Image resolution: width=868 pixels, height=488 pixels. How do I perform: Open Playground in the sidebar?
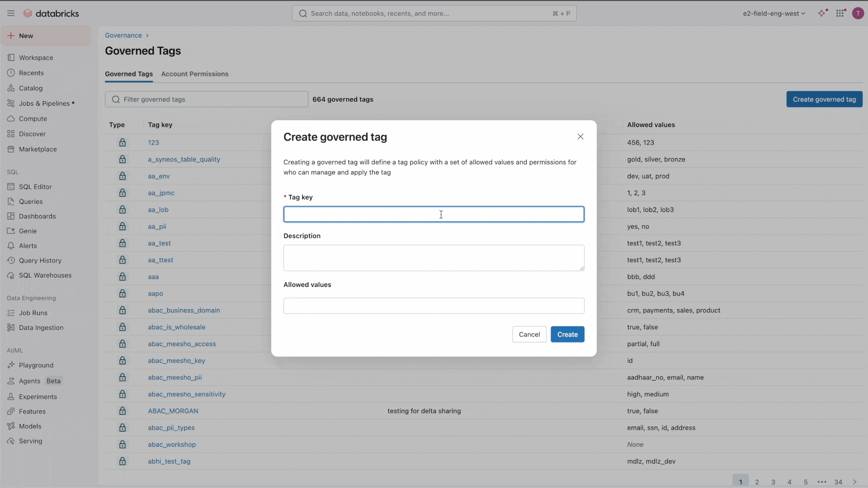[36, 365]
